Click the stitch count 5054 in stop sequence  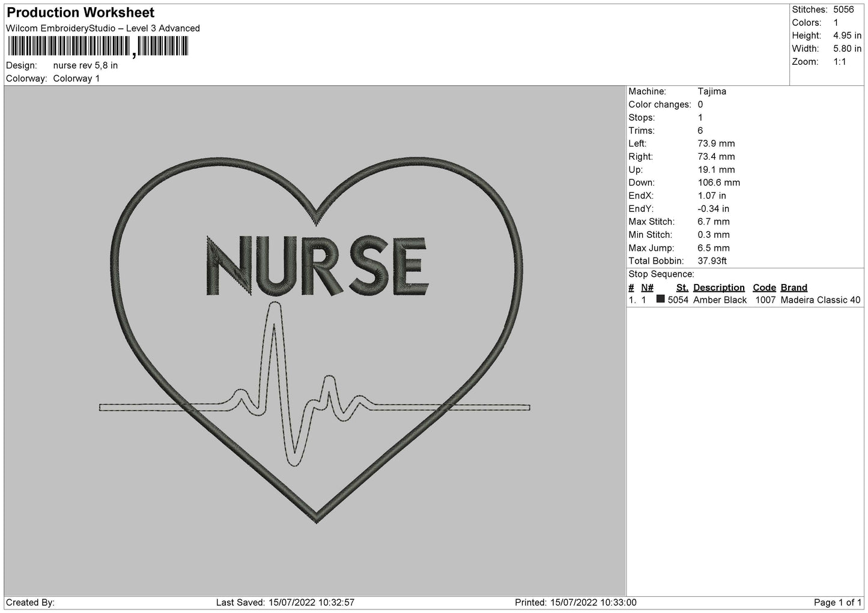point(678,300)
